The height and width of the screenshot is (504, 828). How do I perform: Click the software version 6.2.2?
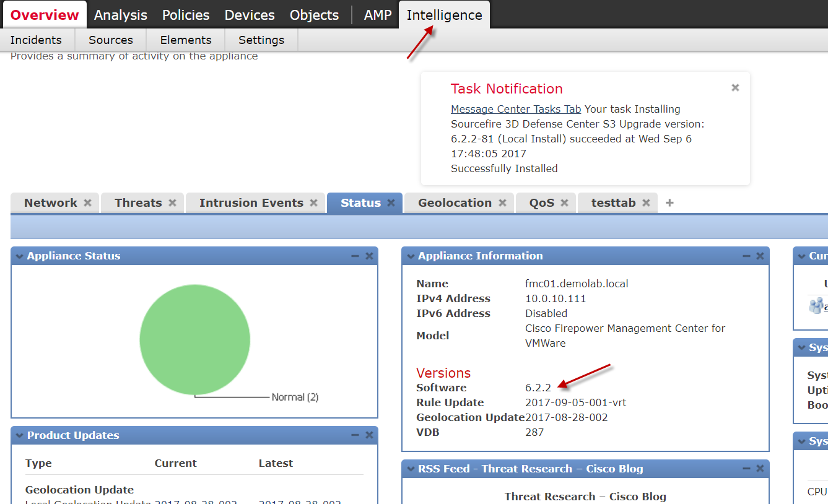click(x=538, y=388)
